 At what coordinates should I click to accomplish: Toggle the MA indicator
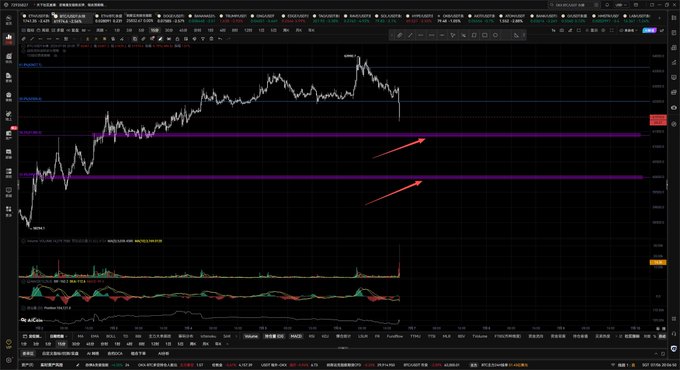coord(80,336)
